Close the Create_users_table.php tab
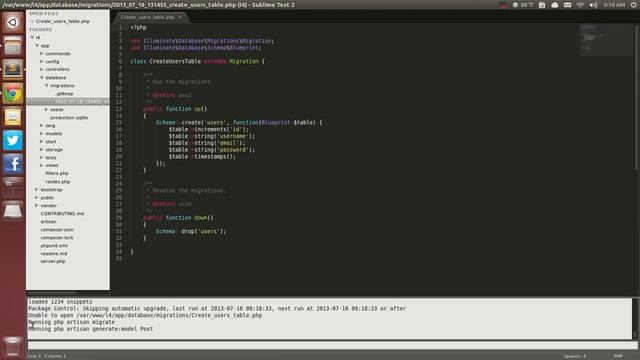 180,17
